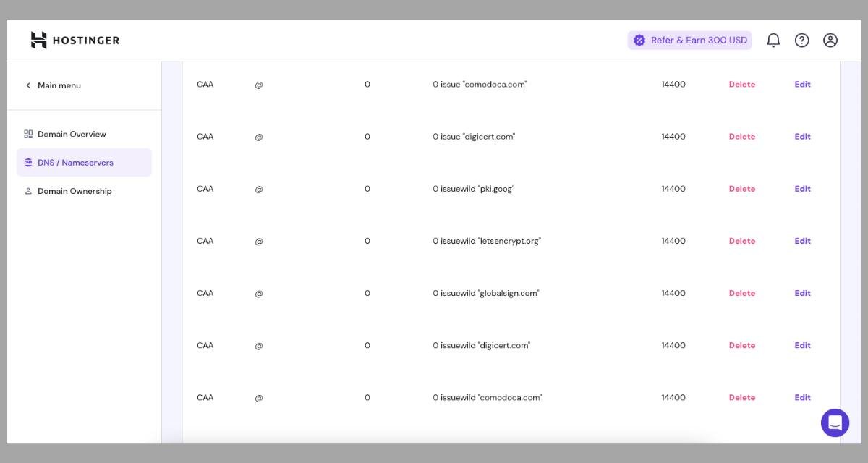This screenshot has height=463, width=868.
Task: Click the @ name in the issue "digicert.com" row
Action: point(259,137)
